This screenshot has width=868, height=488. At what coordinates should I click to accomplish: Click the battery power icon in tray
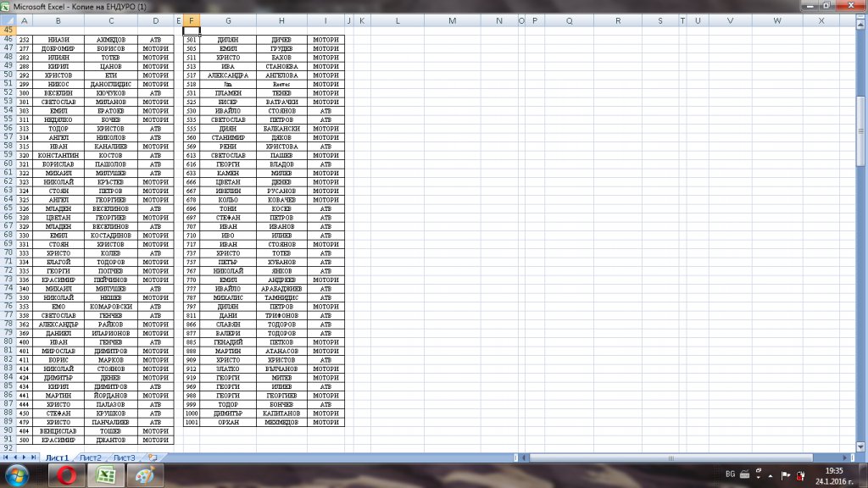(x=800, y=475)
